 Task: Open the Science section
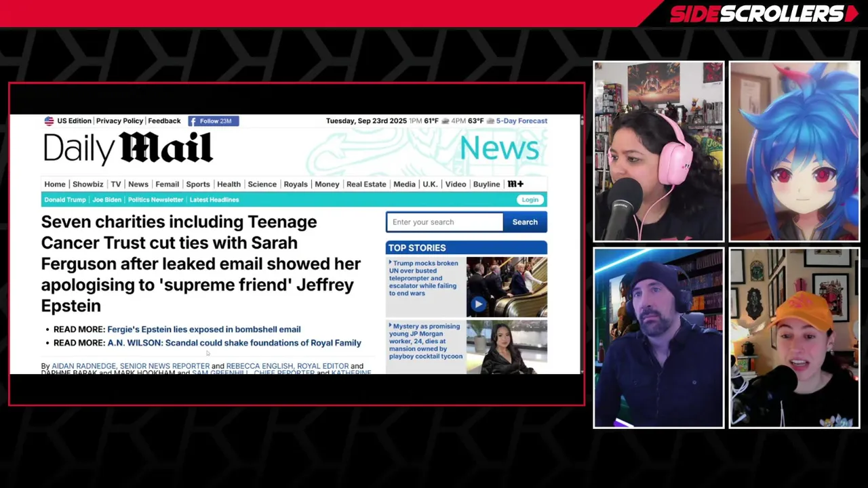pyautogui.click(x=262, y=184)
